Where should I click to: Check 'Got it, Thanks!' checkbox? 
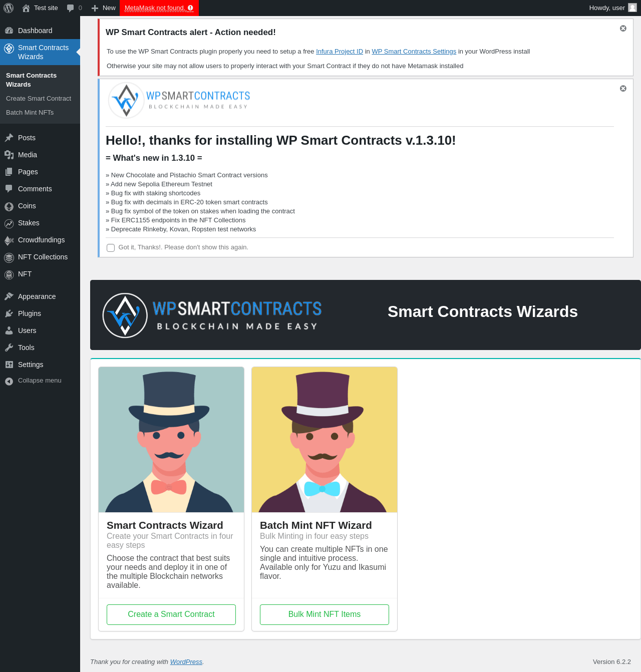(111, 248)
